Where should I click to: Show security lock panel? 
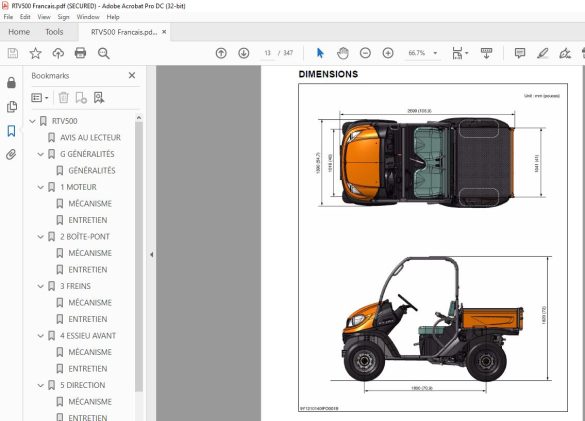12,82
